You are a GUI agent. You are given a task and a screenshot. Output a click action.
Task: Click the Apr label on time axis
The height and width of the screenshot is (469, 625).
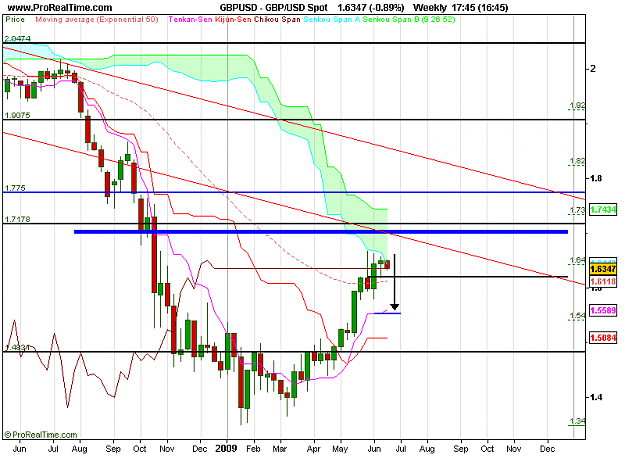(314, 449)
